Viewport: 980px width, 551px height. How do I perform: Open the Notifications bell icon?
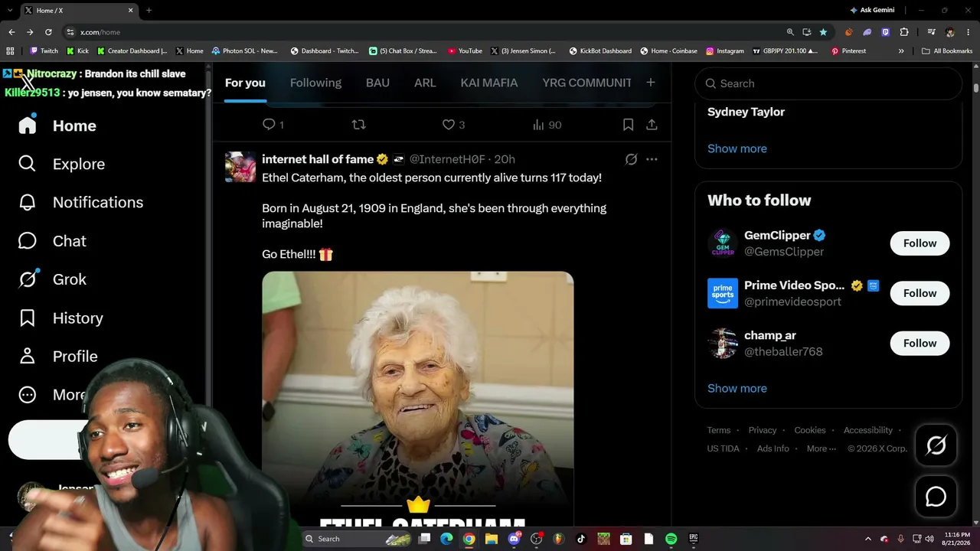(x=28, y=202)
